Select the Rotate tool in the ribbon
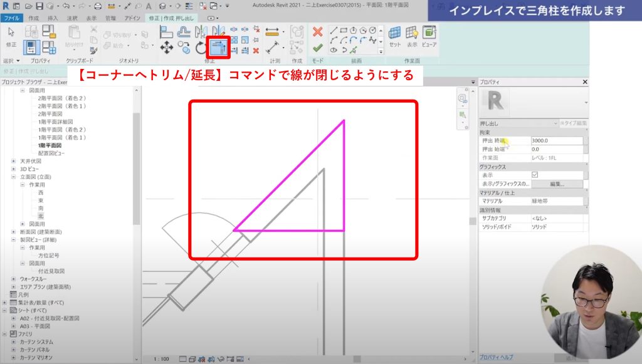The image size is (642, 364). pyautogui.click(x=201, y=48)
